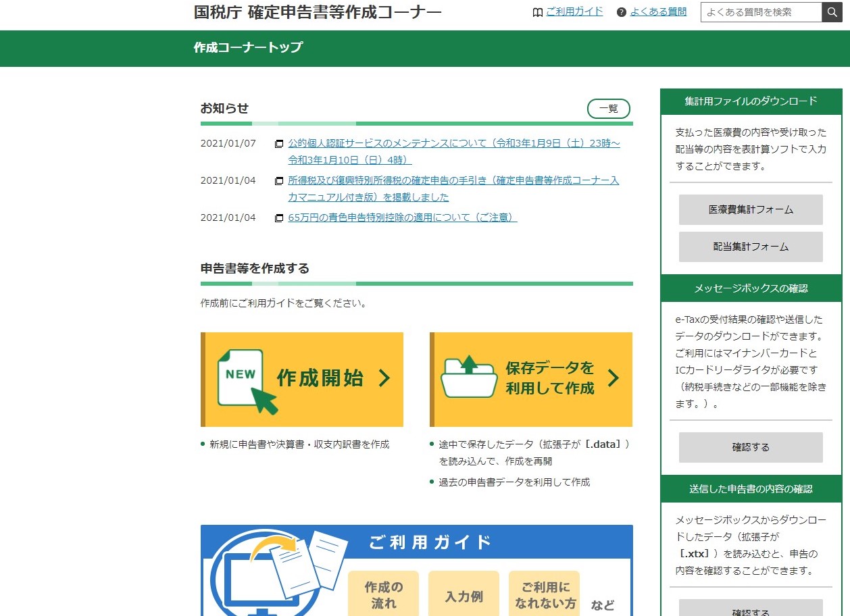The height and width of the screenshot is (616, 850).
Task: Click window icon beside 65万円の青色申告 notice
Action: click(x=279, y=218)
